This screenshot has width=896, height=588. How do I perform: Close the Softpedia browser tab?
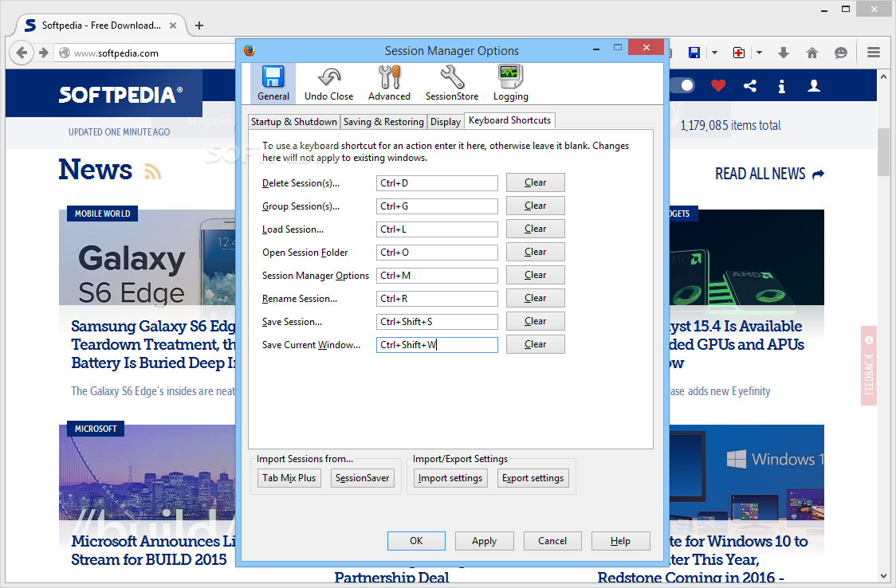pos(173,25)
